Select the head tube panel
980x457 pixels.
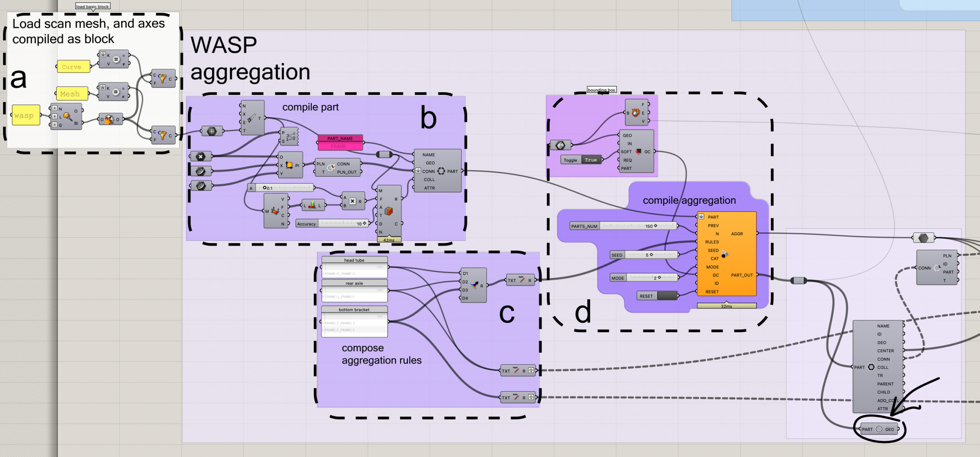354,267
